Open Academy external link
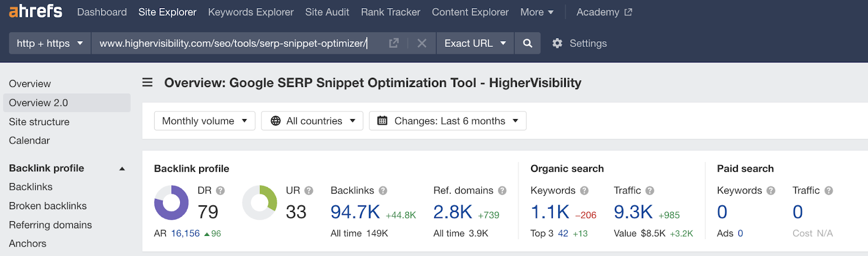This screenshot has width=868, height=256. pyautogui.click(x=604, y=12)
